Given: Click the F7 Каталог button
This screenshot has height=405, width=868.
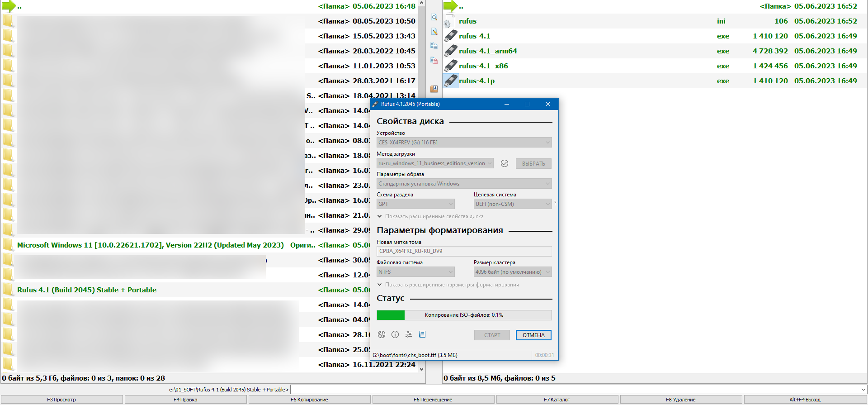Looking at the screenshot, I should (557, 400).
